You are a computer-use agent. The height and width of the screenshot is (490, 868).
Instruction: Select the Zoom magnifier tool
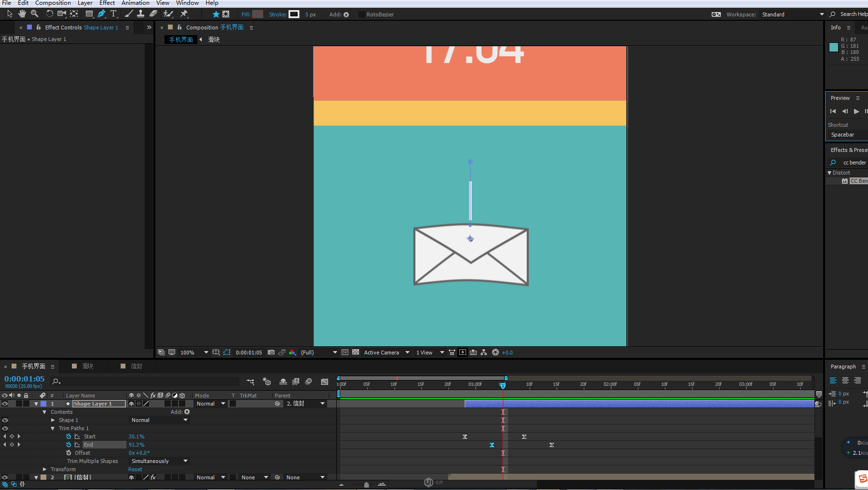coord(35,14)
